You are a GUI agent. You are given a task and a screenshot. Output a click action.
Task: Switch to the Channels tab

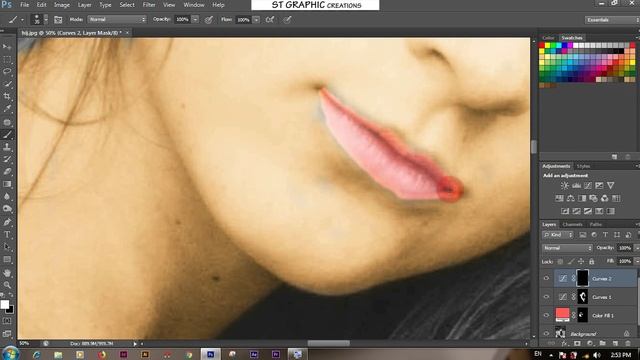(x=572, y=224)
